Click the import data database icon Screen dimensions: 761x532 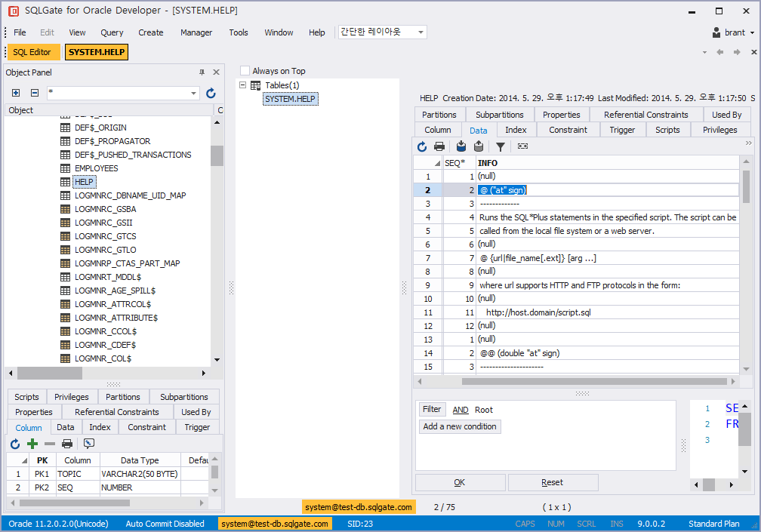(461, 146)
